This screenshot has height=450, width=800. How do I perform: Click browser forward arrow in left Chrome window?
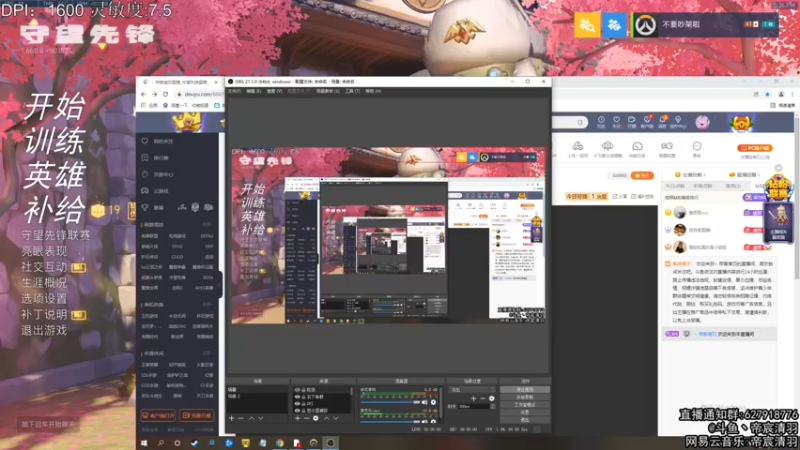(x=154, y=94)
